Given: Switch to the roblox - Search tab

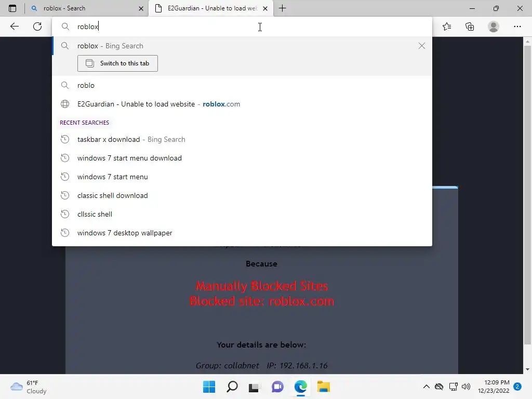Looking at the screenshot, I should (87, 8).
